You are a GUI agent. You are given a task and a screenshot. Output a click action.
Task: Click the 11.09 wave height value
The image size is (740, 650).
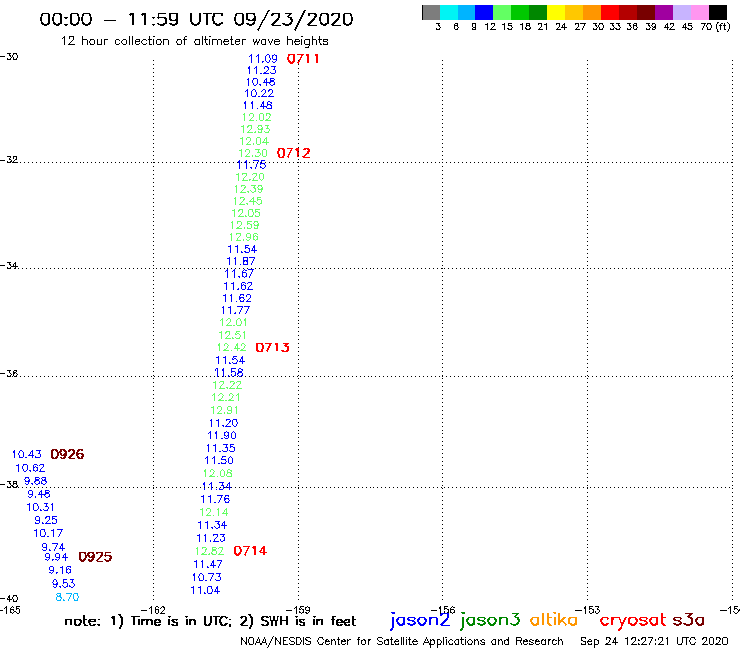263,59
